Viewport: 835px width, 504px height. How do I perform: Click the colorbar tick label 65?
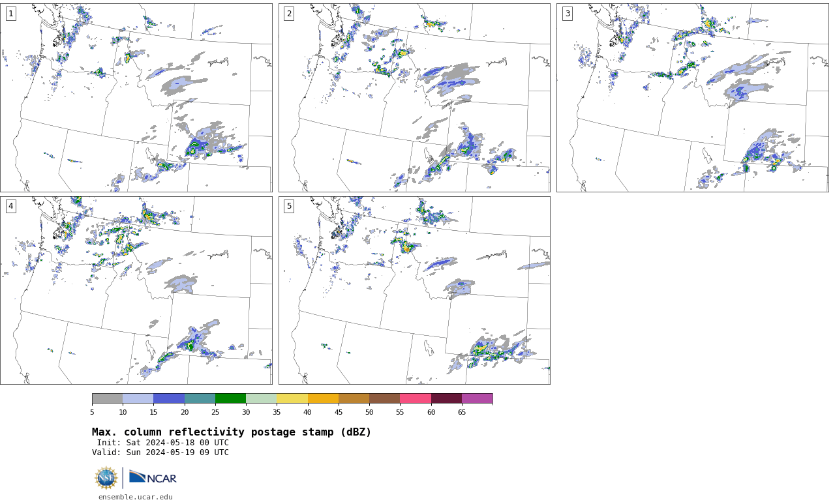[462, 412]
